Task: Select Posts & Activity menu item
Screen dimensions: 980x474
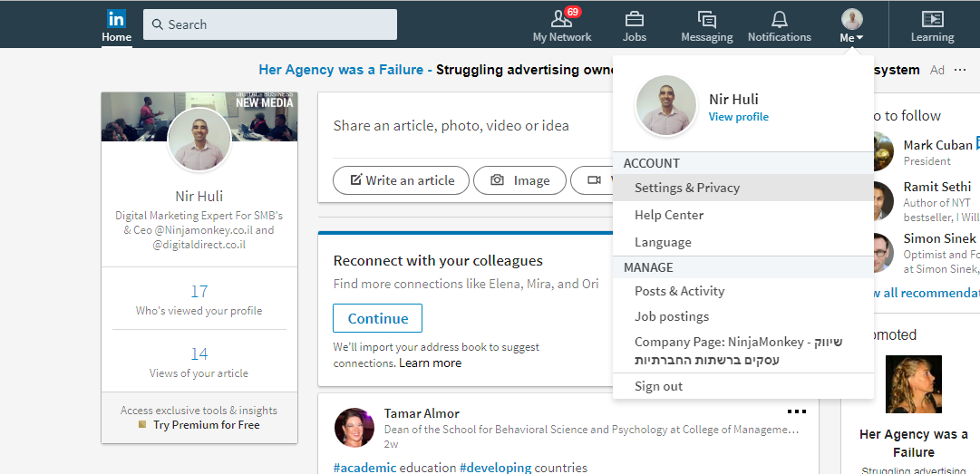Action: 679,291
